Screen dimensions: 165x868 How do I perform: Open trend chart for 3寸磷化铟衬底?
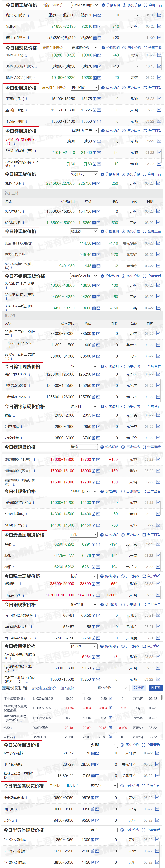[x=157, y=851]
